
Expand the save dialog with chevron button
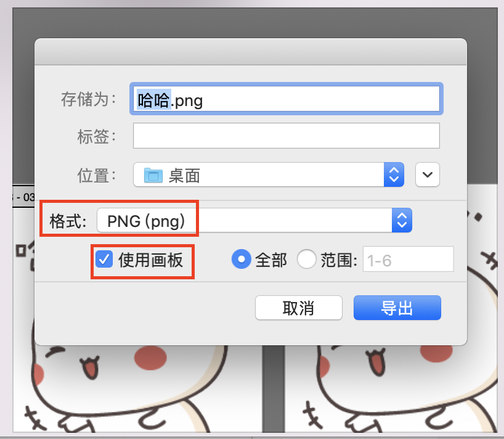point(427,174)
